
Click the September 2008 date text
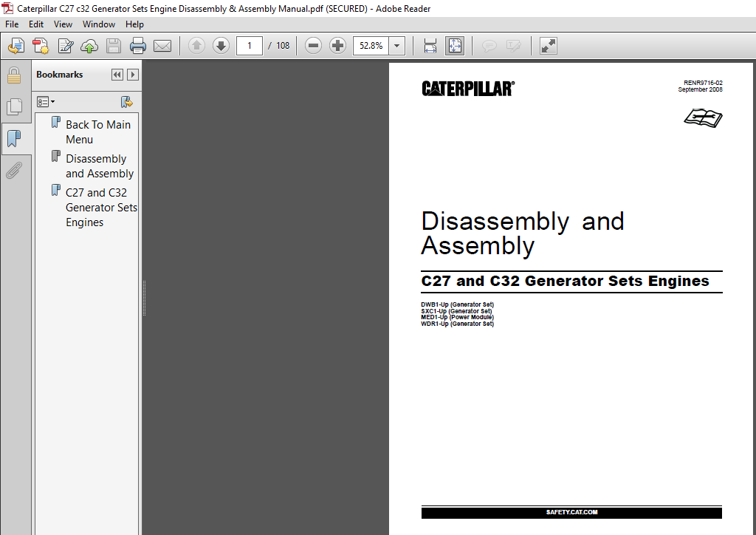[x=700, y=89]
